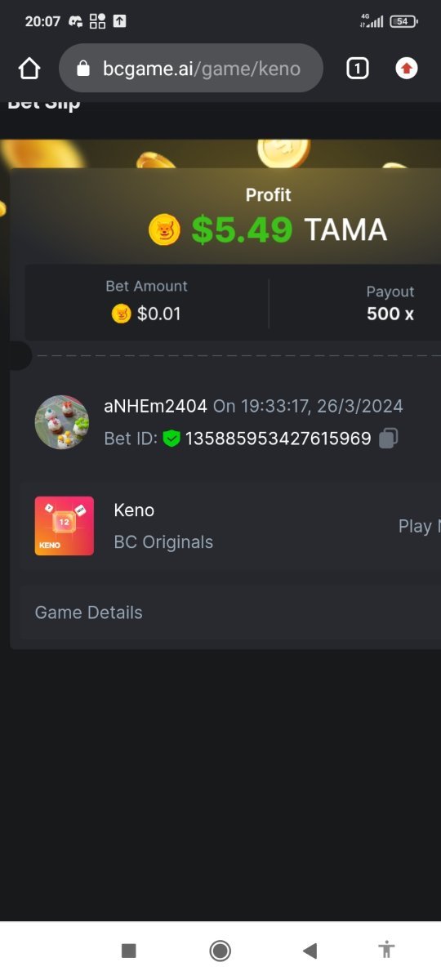The image size is (441, 980).
Task: Tap the padlock site security icon
Action: tap(82, 69)
